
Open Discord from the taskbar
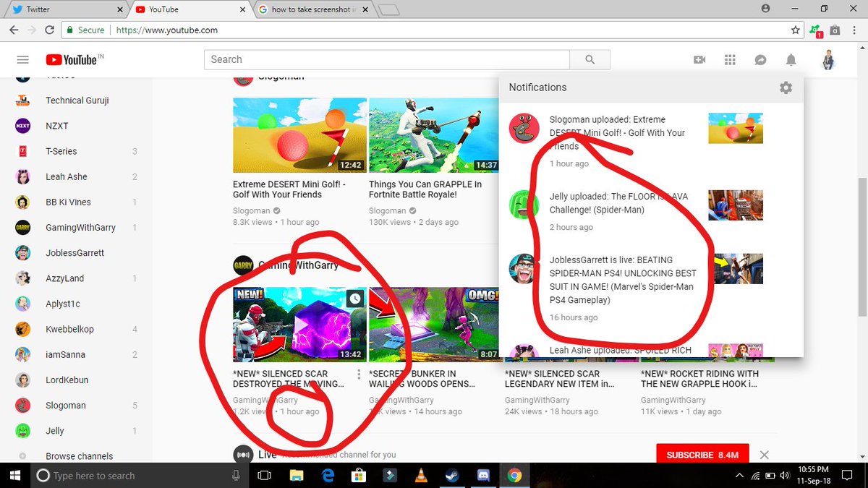point(483,475)
